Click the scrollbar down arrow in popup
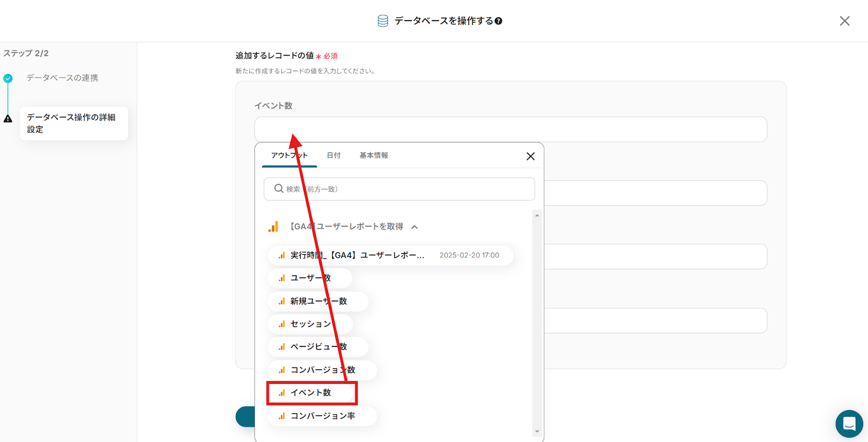 click(537, 432)
